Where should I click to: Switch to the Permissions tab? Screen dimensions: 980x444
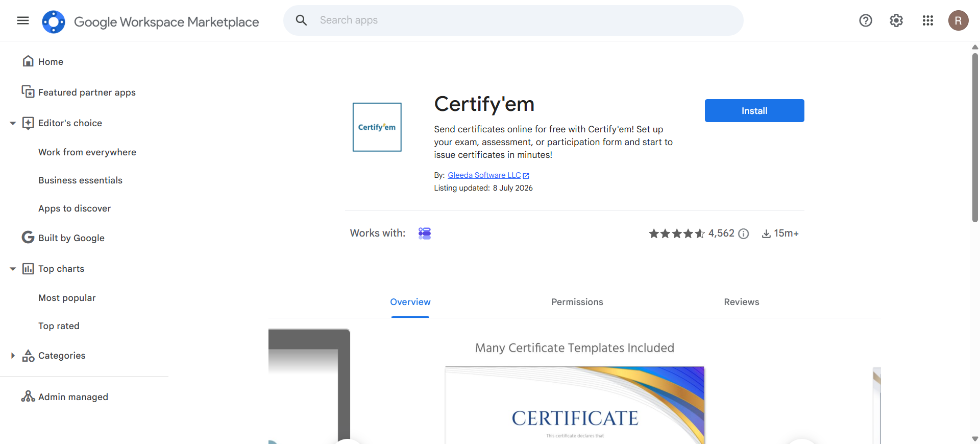click(x=577, y=302)
